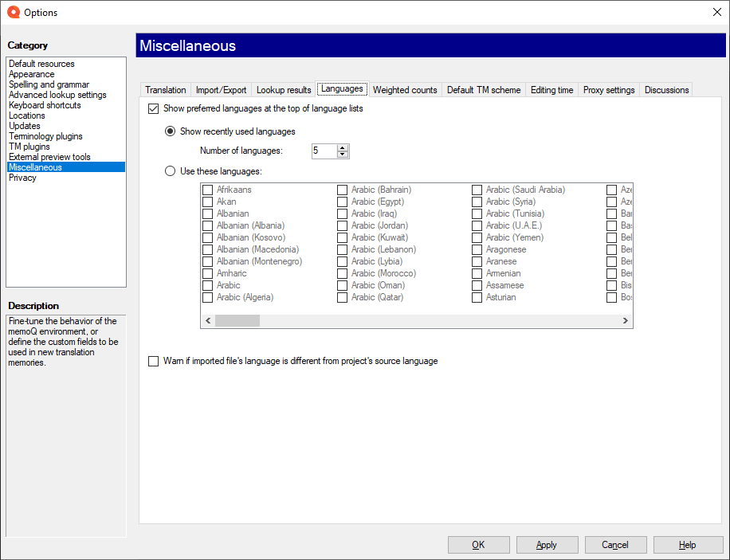Image resolution: width=730 pixels, height=560 pixels.
Task: Open Help for this options page
Action: coord(687,545)
